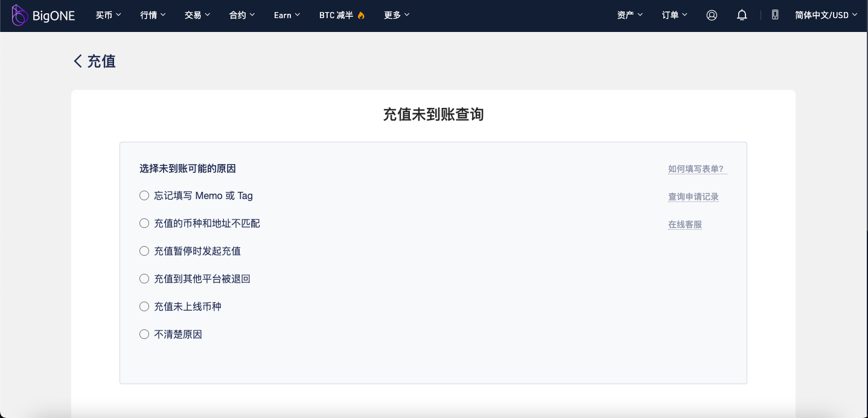The image size is (868, 418).
Task: Expand the Earn dropdown menu
Action: point(287,15)
